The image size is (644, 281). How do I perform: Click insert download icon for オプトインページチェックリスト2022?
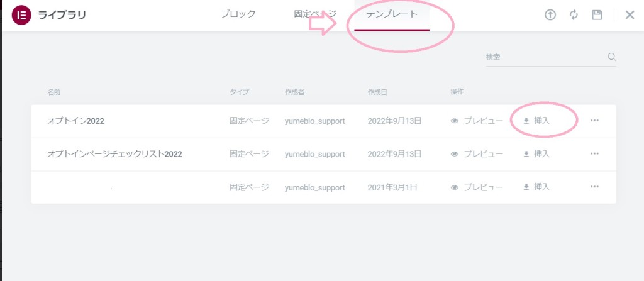pos(526,154)
